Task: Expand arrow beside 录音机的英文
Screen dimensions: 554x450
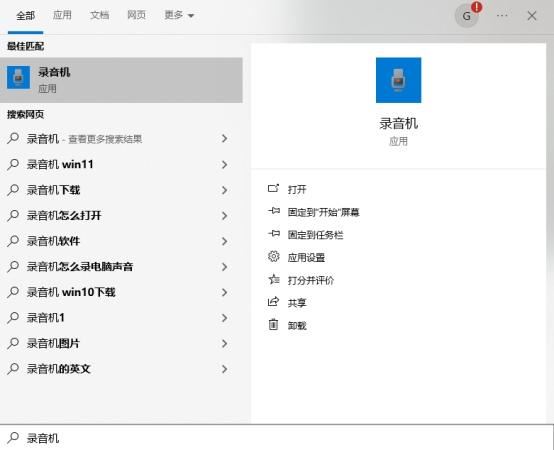Action: 224,369
